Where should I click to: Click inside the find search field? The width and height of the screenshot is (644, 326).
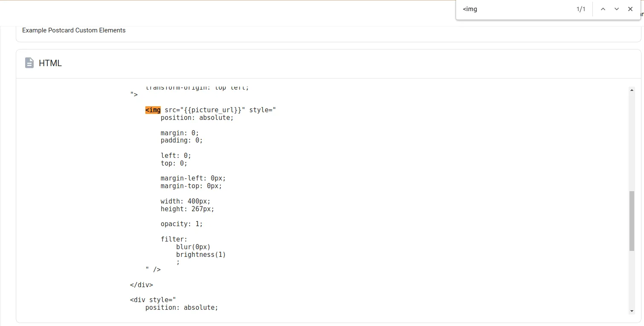(x=511, y=9)
